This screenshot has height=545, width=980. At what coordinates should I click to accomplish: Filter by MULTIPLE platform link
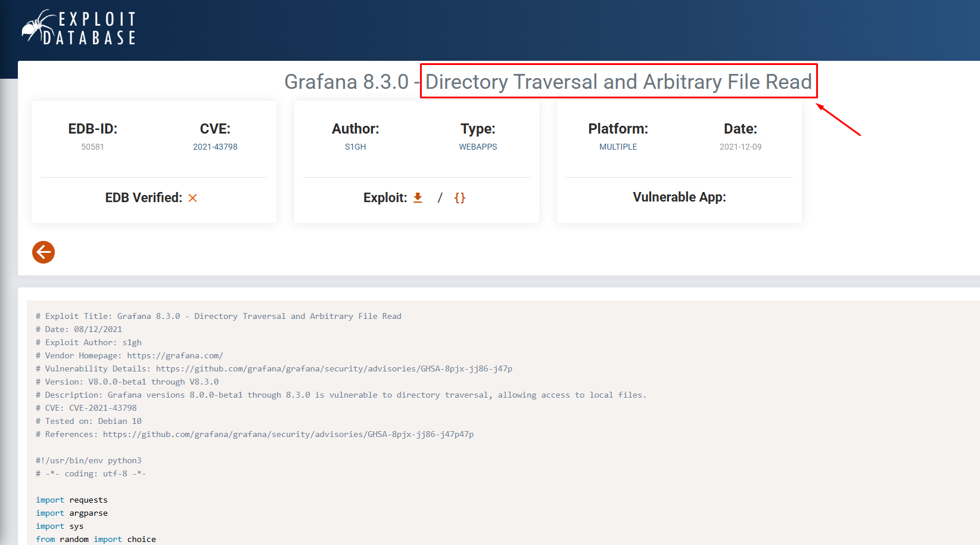[x=618, y=147]
